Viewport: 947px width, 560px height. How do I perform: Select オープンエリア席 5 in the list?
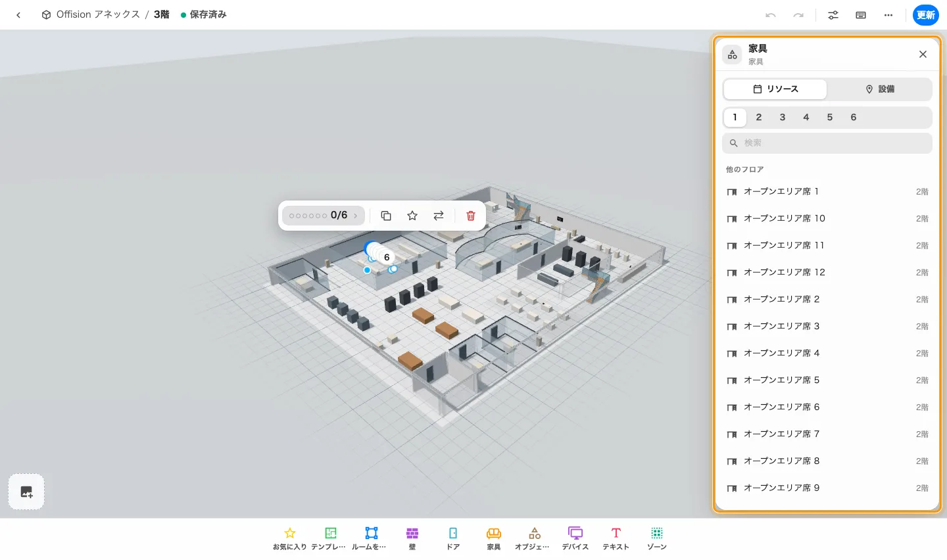(827, 381)
